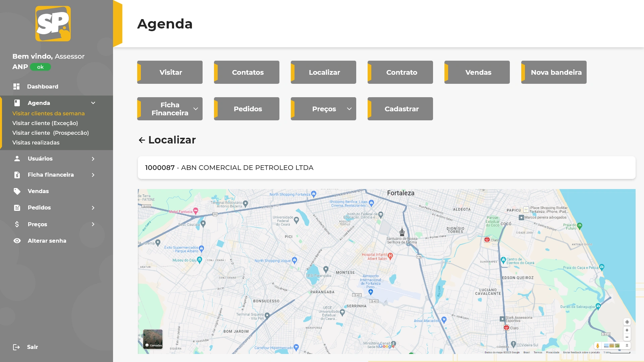Image resolution: width=644 pixels, height=362 pixels.
Task: Open Visitar cliente (Exceção) menu item
Action: (x=45, y=123)
